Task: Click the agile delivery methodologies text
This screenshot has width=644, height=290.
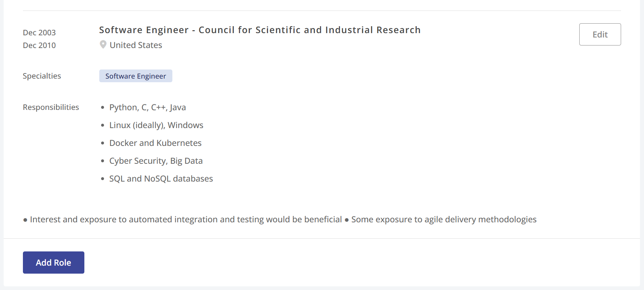Action: click(x=444, y=219)
